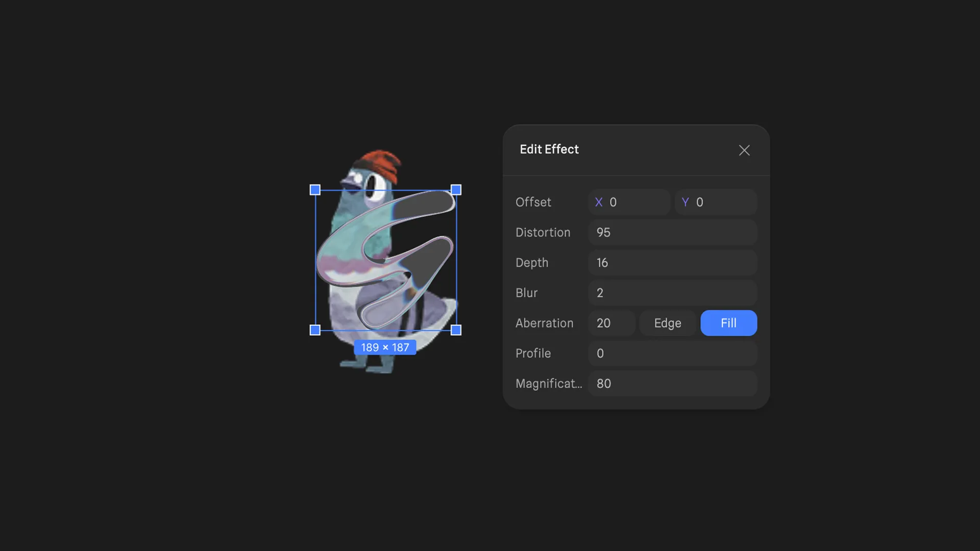Edit the Depth value field

672,263
